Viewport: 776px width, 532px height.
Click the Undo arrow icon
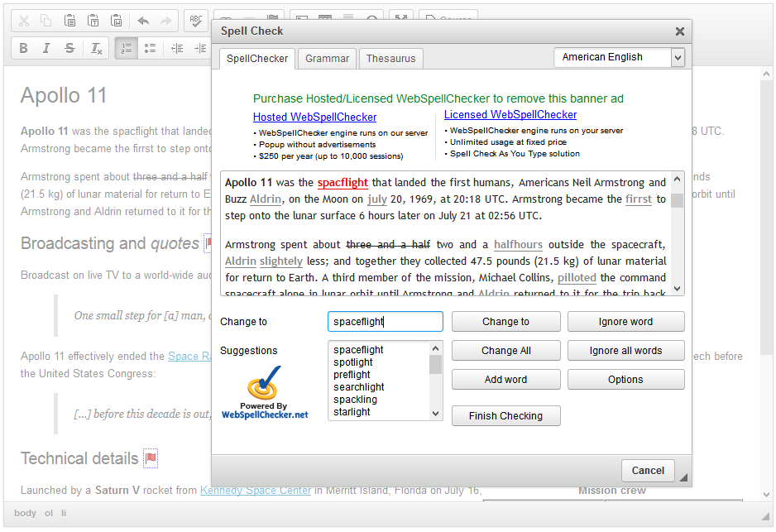point(143,21)
